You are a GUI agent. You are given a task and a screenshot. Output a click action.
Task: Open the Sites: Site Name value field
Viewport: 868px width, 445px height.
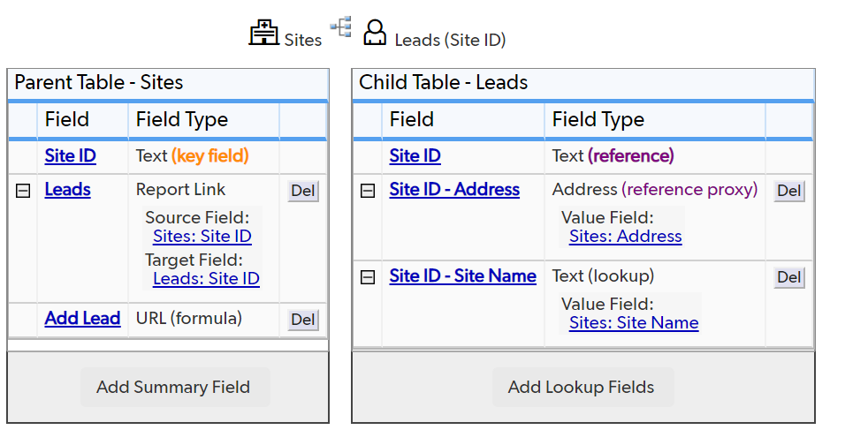coord(634,323)
